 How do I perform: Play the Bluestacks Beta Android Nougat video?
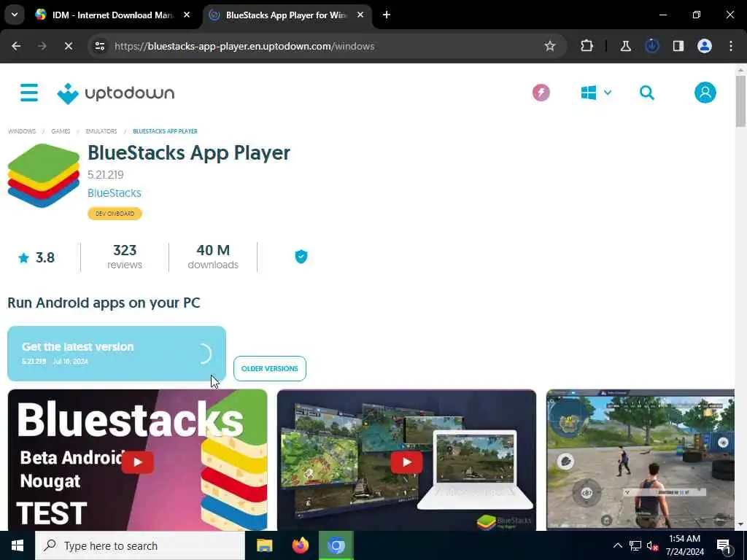137,462
